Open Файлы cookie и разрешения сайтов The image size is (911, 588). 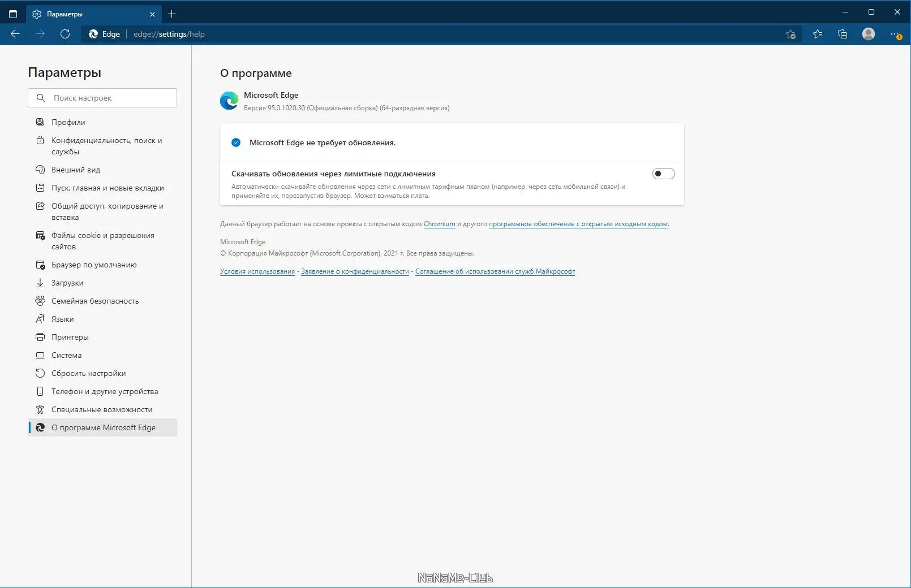102,241
